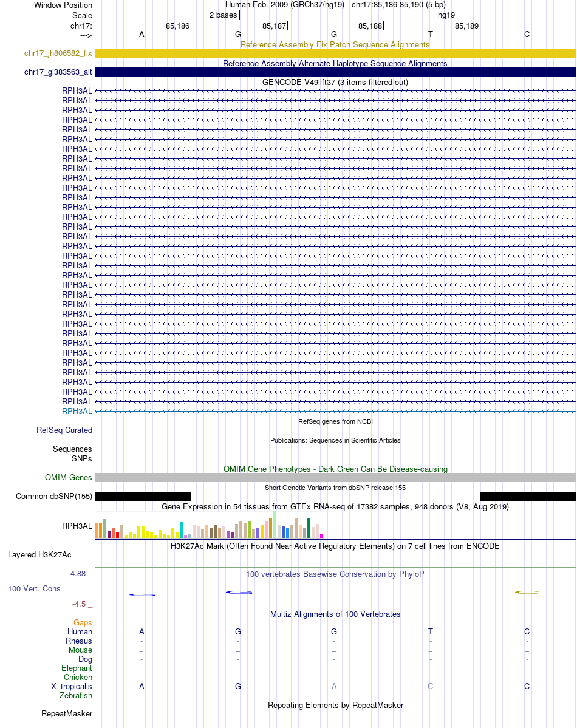Open 100 vertebrates Basewise Conservation by PhyloP
The width and height of the screenshot is (577, 728).
(x=335, y=574)
